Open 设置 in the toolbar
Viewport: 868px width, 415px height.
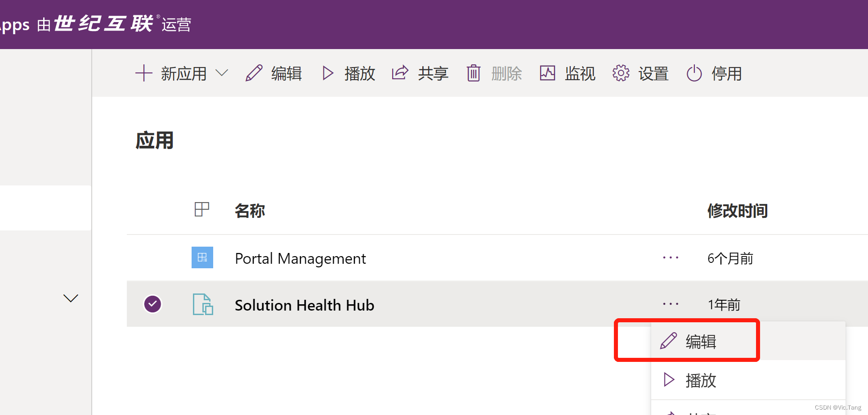653,73
